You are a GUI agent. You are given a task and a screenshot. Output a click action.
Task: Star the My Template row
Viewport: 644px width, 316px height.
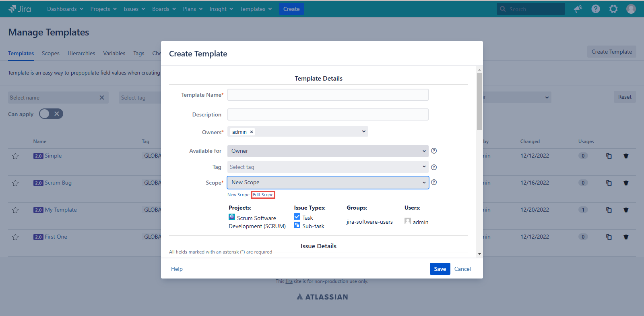tap(15, 210)
